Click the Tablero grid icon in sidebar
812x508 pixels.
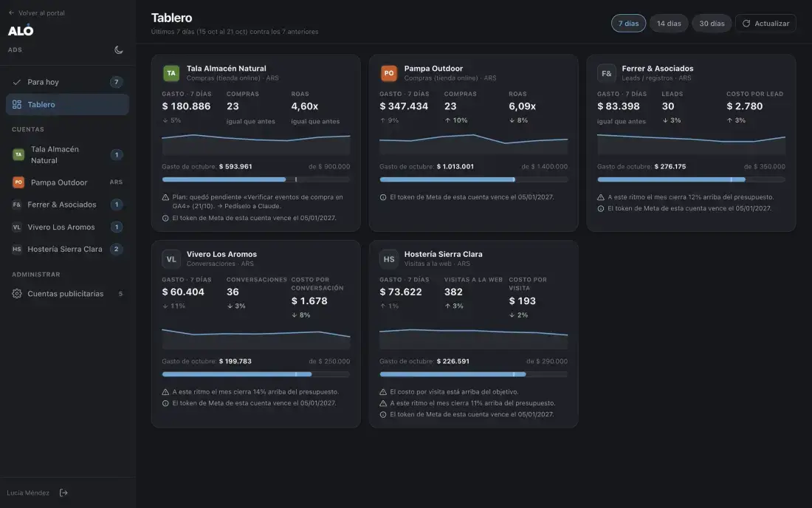click(x=17, y=104)
